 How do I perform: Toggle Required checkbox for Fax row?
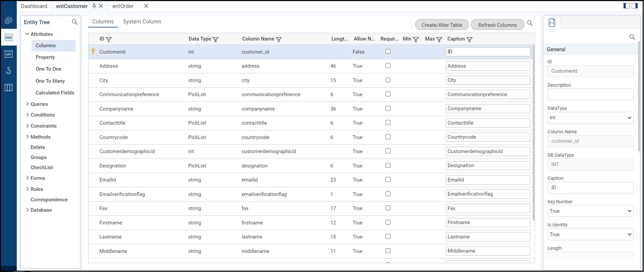[388, 208]
